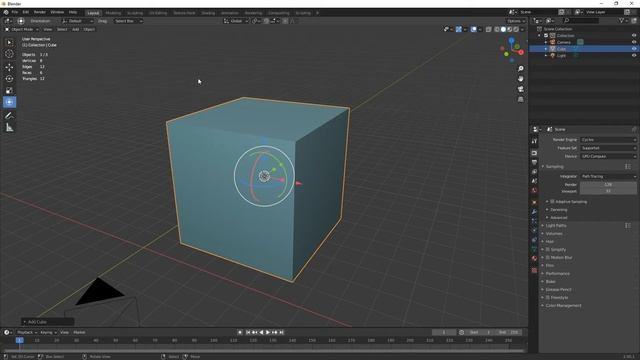Open the Device dropdown

[608, 156]
